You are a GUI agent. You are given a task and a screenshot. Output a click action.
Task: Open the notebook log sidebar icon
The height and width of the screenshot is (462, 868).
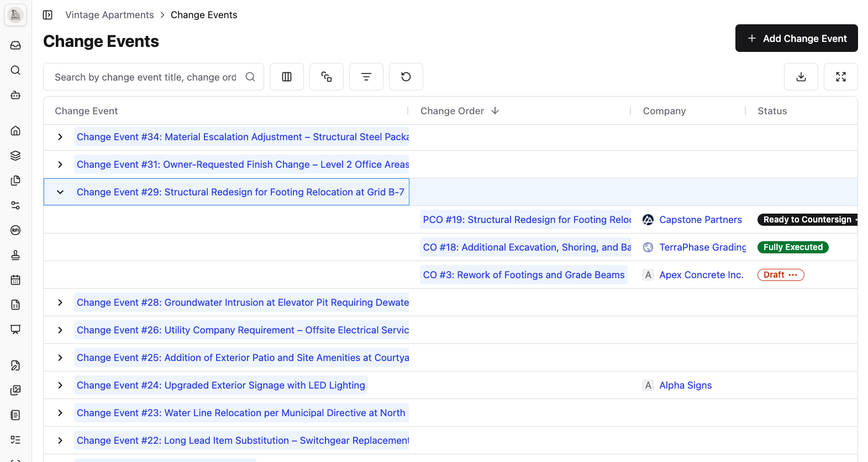tap(15, 415)
